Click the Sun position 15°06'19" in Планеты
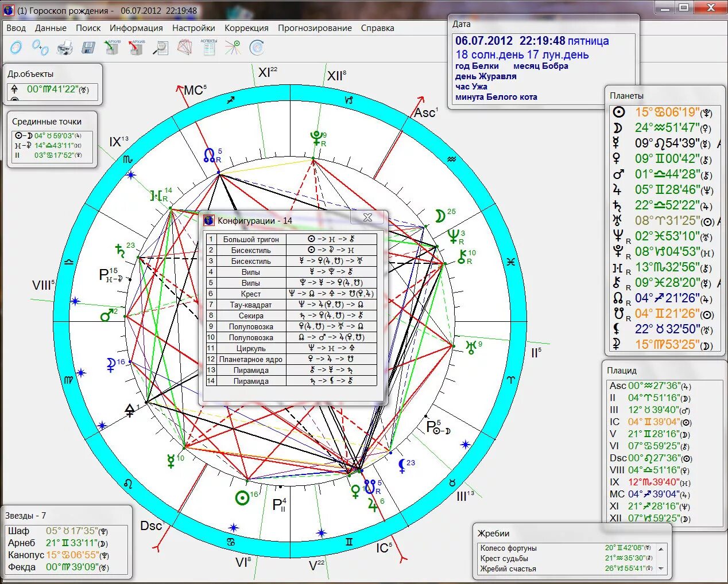 (x=667, y=112)
